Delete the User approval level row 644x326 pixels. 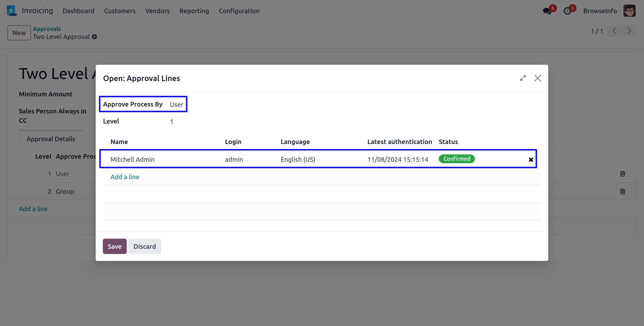coord(622,174)
